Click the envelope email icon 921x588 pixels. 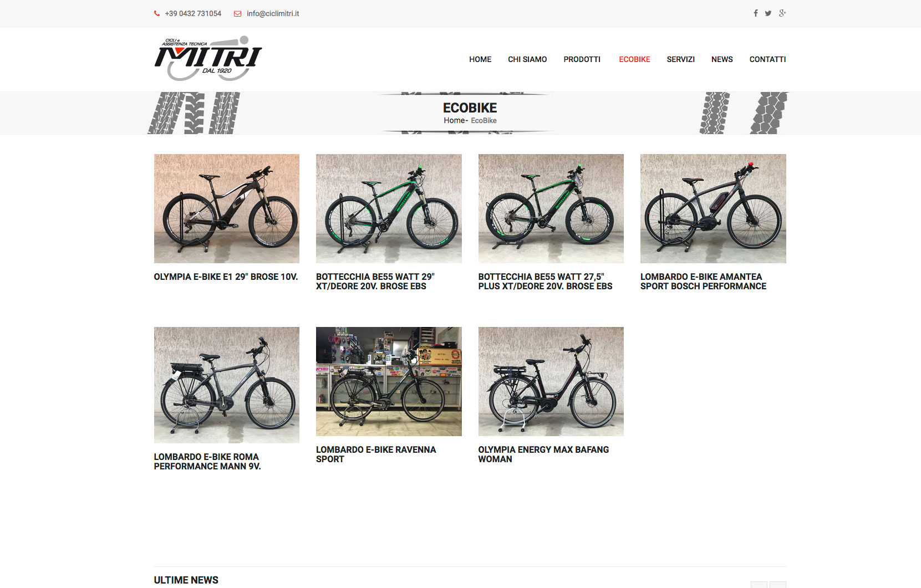coord(237,14)
